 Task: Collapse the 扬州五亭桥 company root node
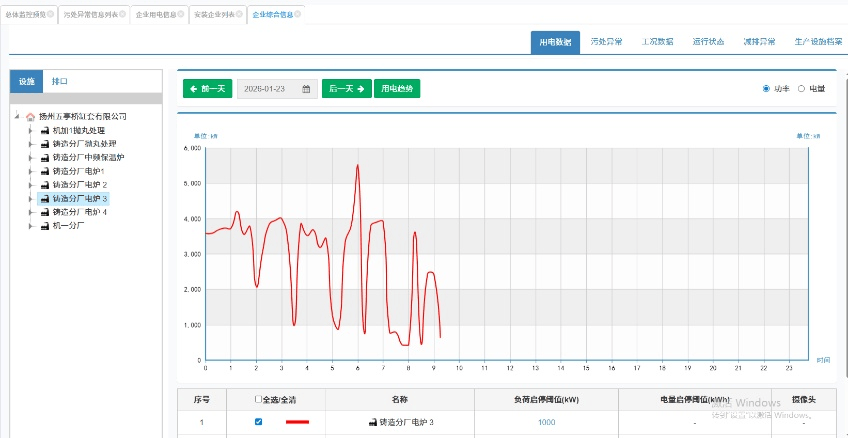[x=17, y=117]
